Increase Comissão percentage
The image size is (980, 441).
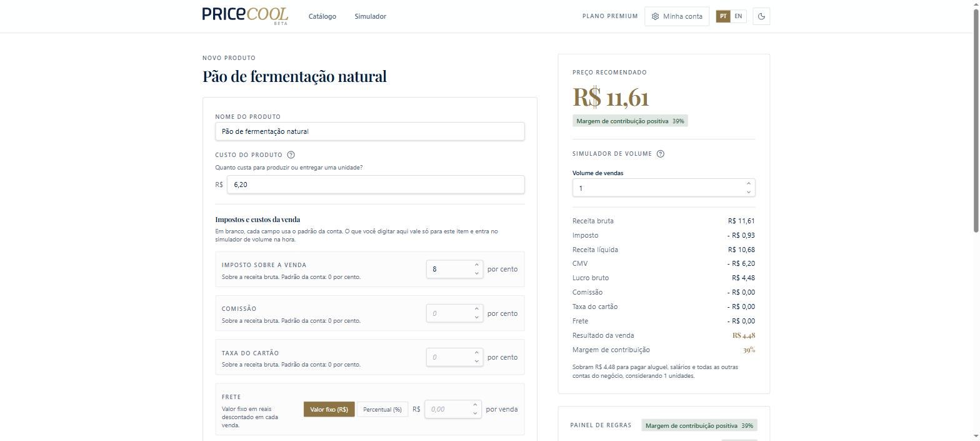coord(476,308)
